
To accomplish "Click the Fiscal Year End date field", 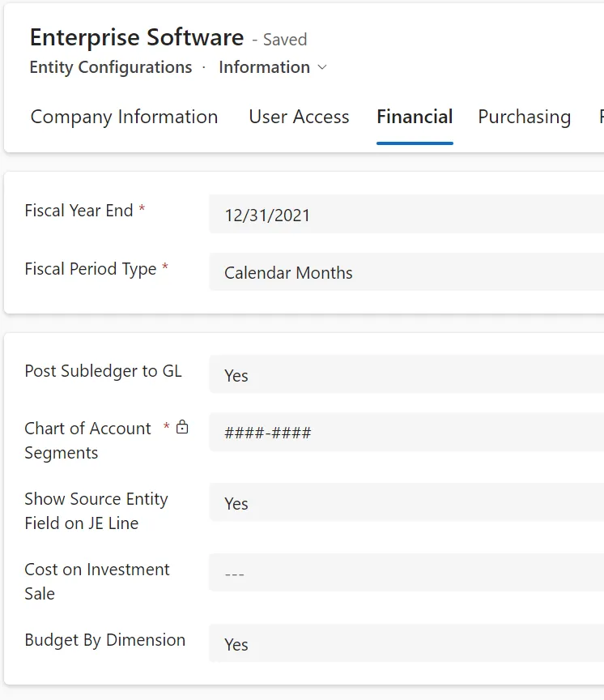I will click(x=406, y=214).
